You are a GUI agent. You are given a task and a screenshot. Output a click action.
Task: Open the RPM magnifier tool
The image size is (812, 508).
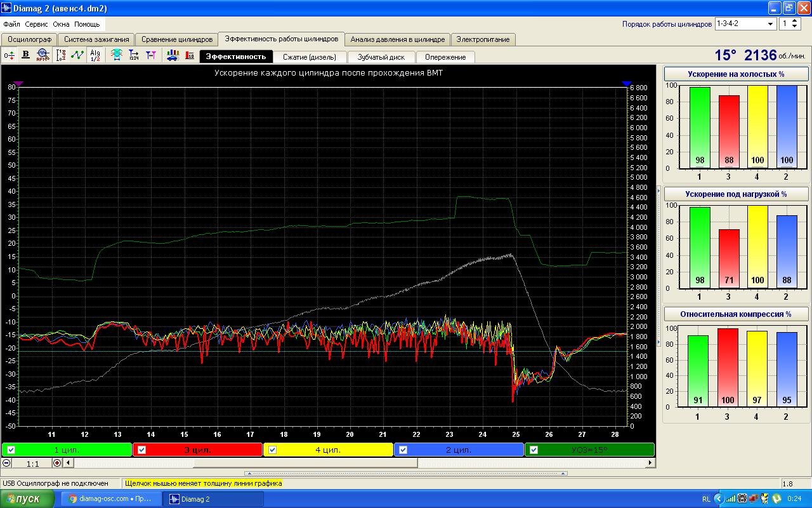(43, 55)
